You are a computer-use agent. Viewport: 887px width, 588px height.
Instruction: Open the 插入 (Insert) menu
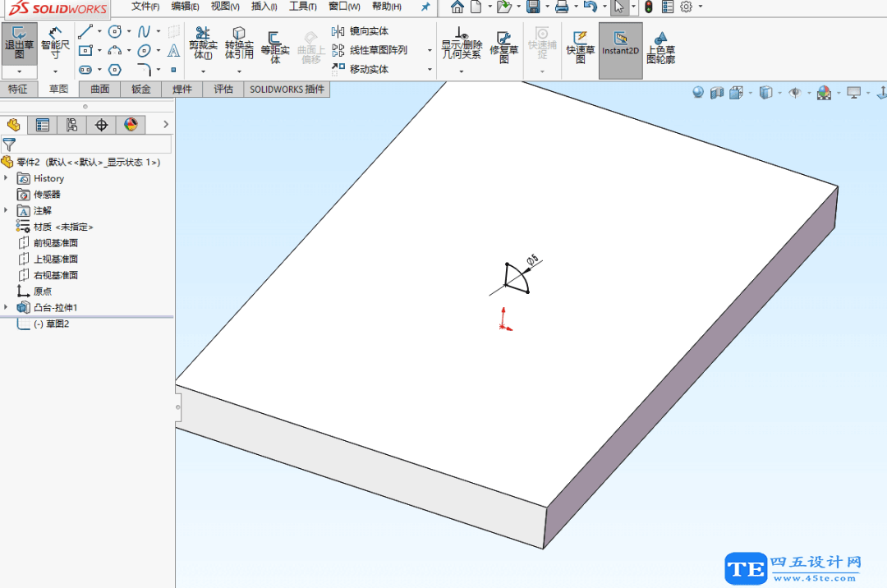[263, 7]
